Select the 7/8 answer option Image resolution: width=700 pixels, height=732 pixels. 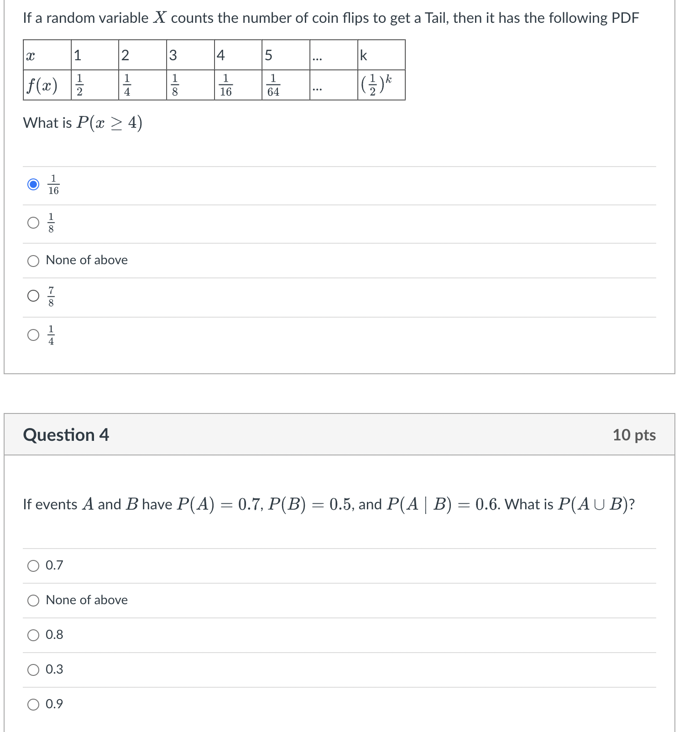[x=32, y=296]
